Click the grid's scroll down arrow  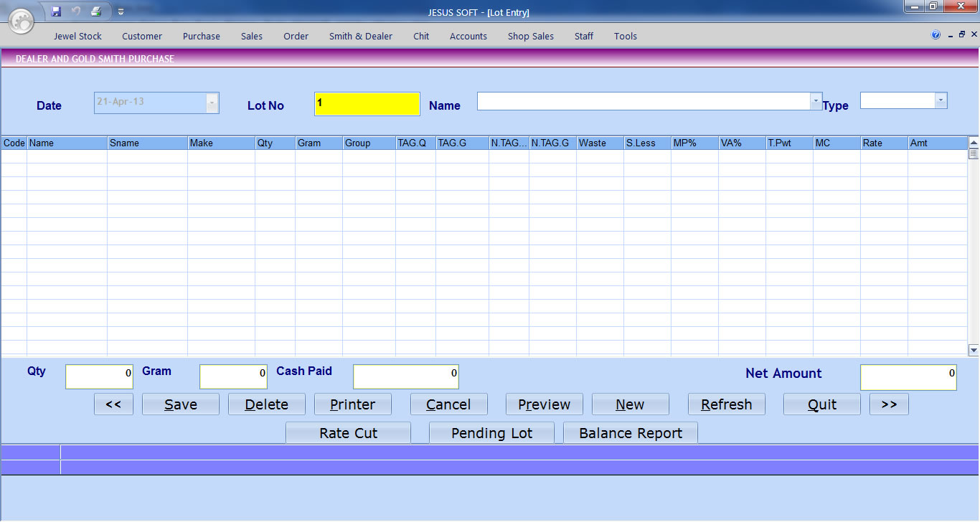974,350
